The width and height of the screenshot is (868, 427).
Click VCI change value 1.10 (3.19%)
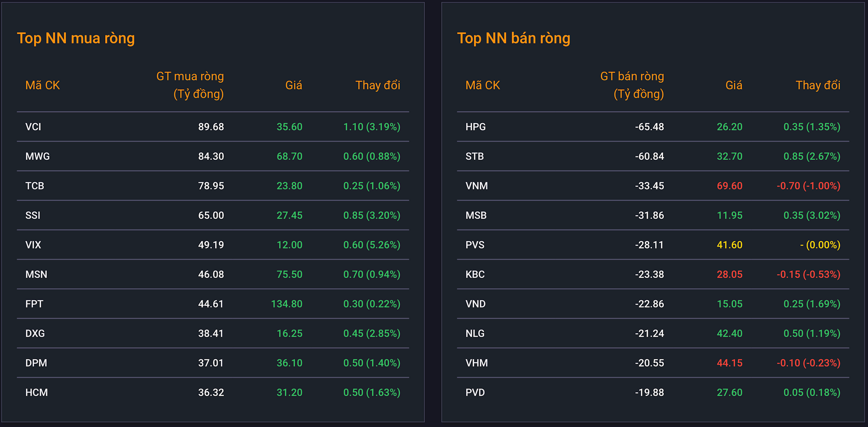[x=372, y=127]
